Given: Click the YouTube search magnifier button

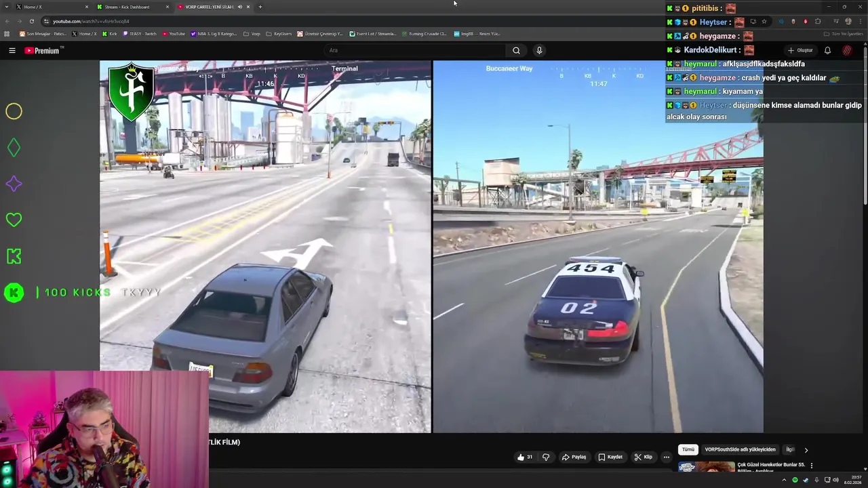Looking at the screenshot, I should coord(516,50).
